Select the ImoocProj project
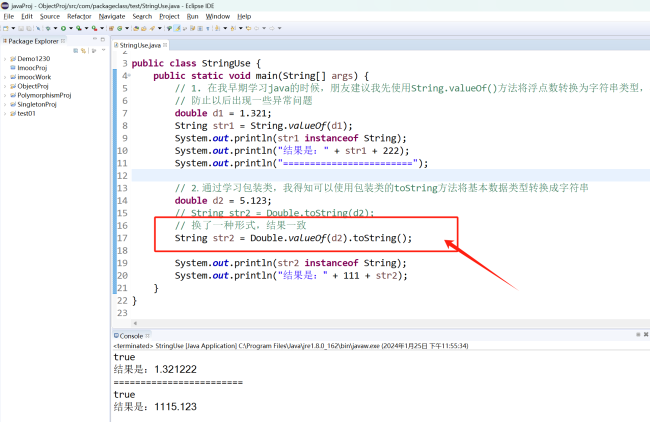The image size is (650, 422). [x=29, y=68]
